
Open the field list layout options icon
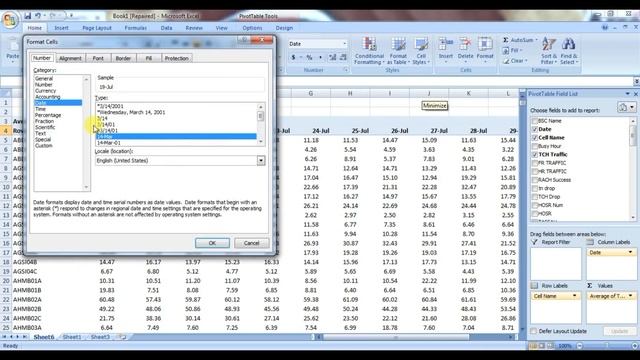coord(626,107)
